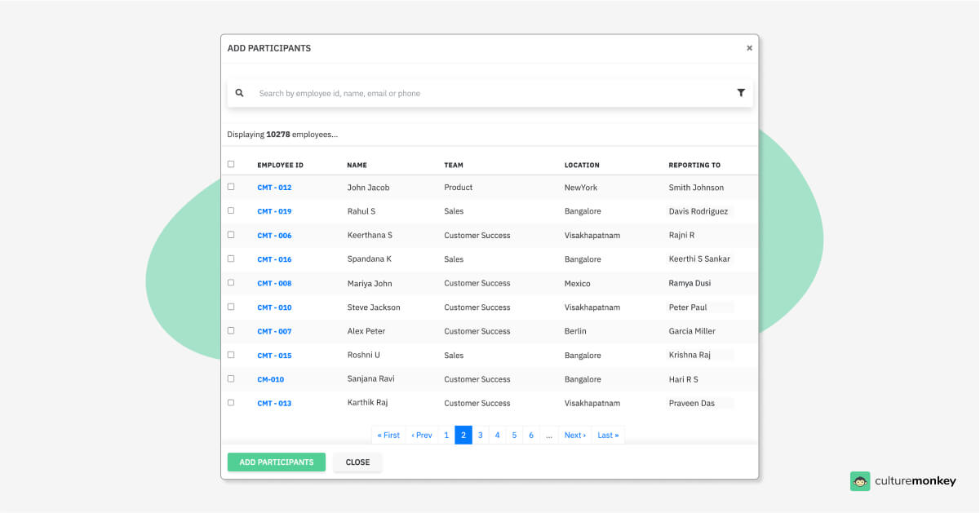Jump to page 6
This screenshot has width=980, height=513.
pyautogui.click(x=531, y=435)
